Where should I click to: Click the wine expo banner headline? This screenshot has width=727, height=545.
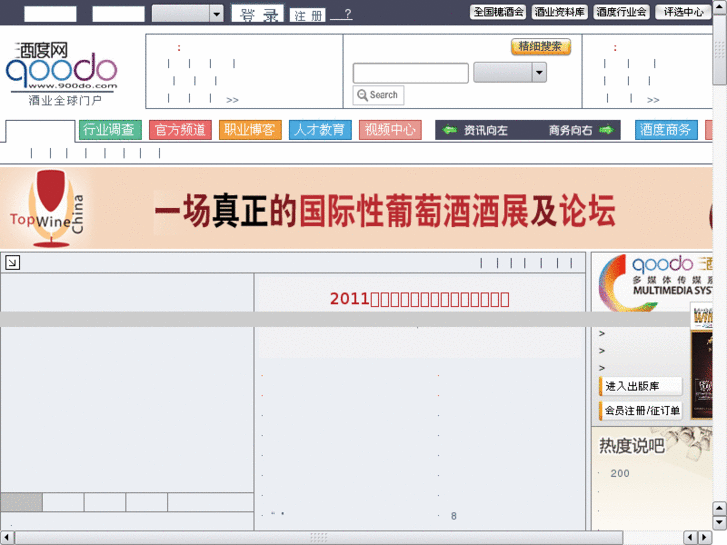[385, 211]
